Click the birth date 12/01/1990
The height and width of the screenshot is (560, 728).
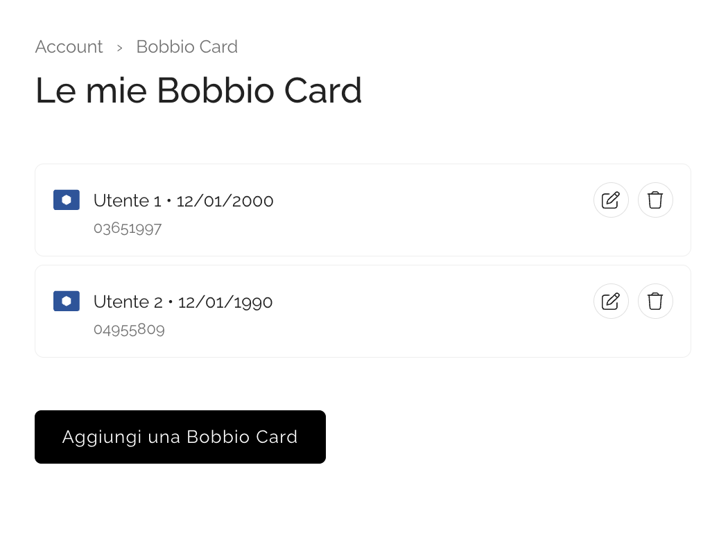(225, 302)
